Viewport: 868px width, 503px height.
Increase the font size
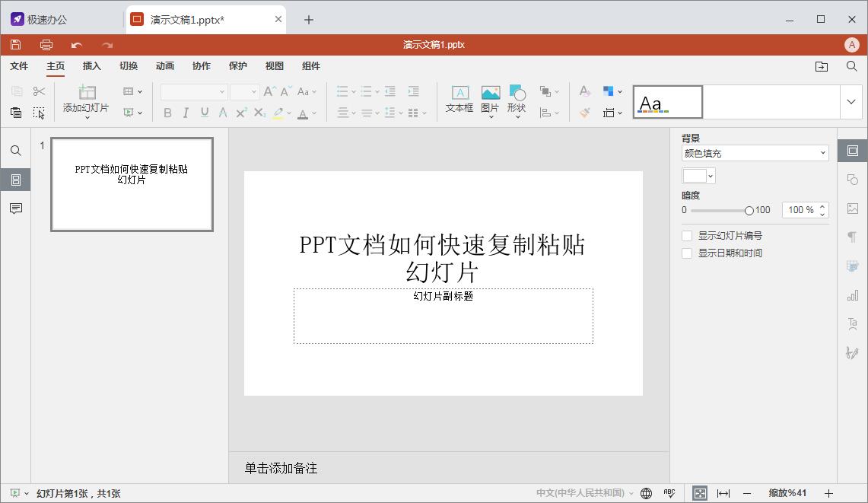coord(269,91)
